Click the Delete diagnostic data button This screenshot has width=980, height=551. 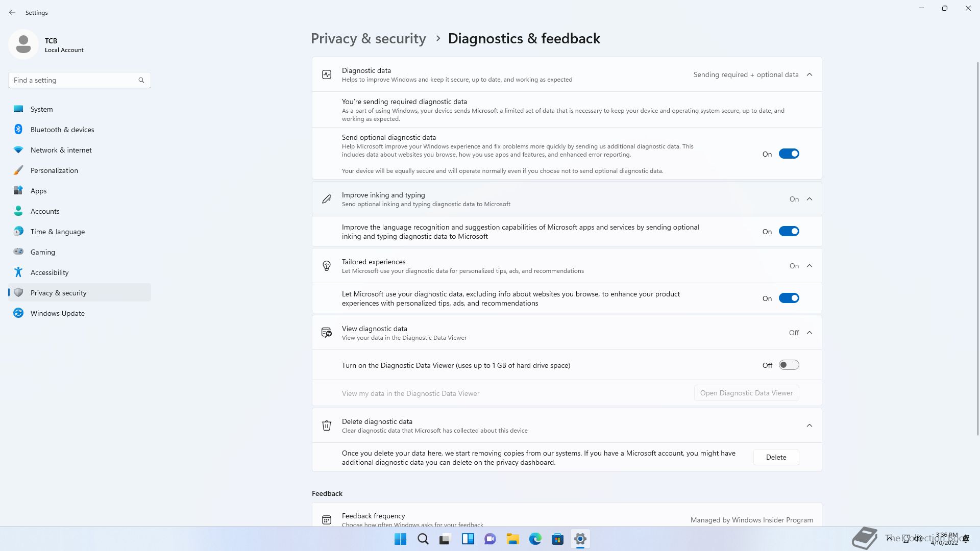pos(776,457)
